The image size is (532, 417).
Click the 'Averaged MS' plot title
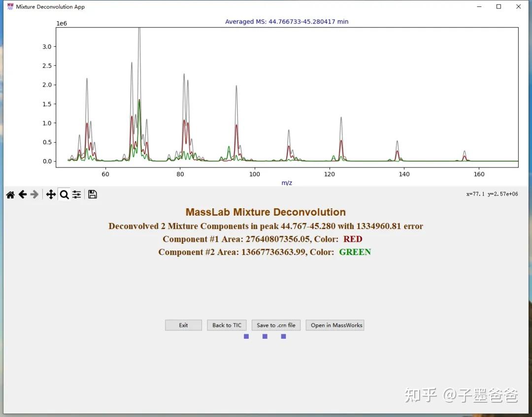pos(287,22)
